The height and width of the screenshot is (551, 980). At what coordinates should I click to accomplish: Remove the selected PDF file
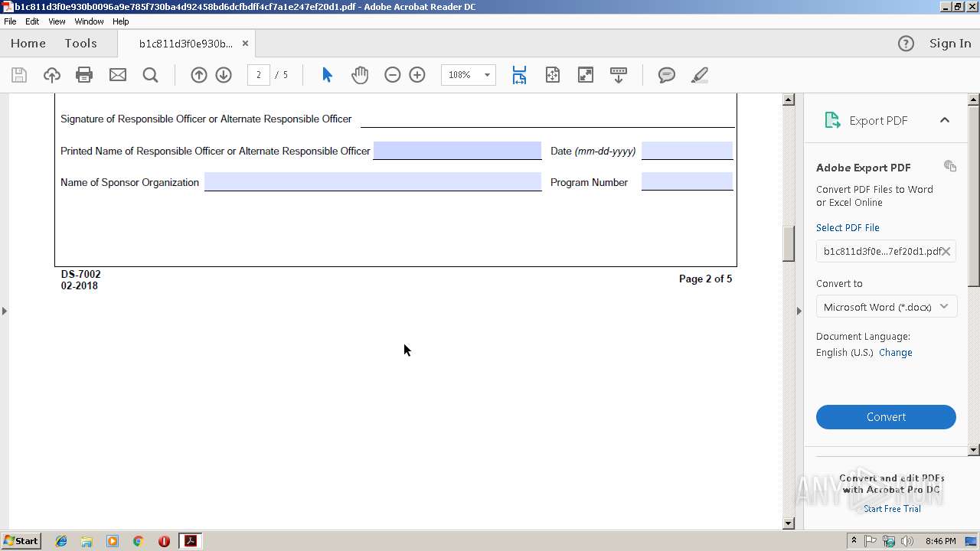pyautogui.click(x=946, y=251)
